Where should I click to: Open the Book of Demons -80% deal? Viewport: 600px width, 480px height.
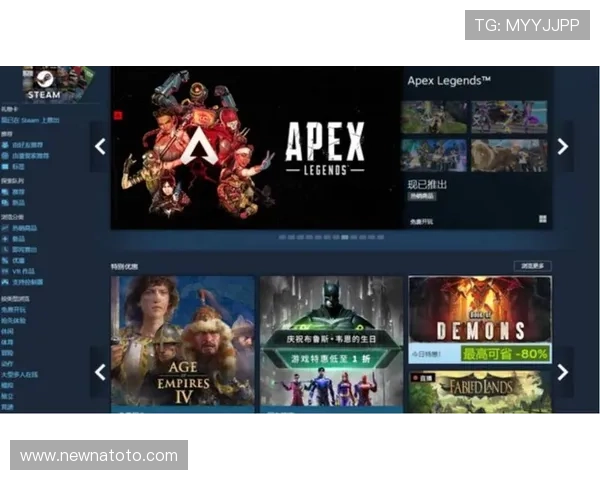(x=479, y=320)
